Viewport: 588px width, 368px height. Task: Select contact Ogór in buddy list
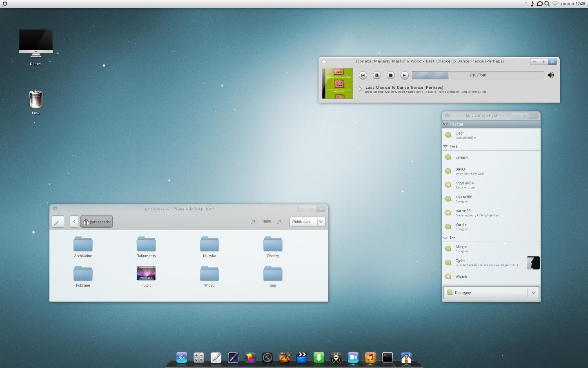(x=491, y=135)
